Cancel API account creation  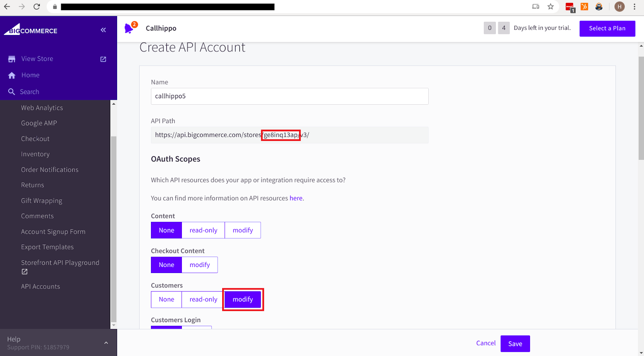click(486, 343)
